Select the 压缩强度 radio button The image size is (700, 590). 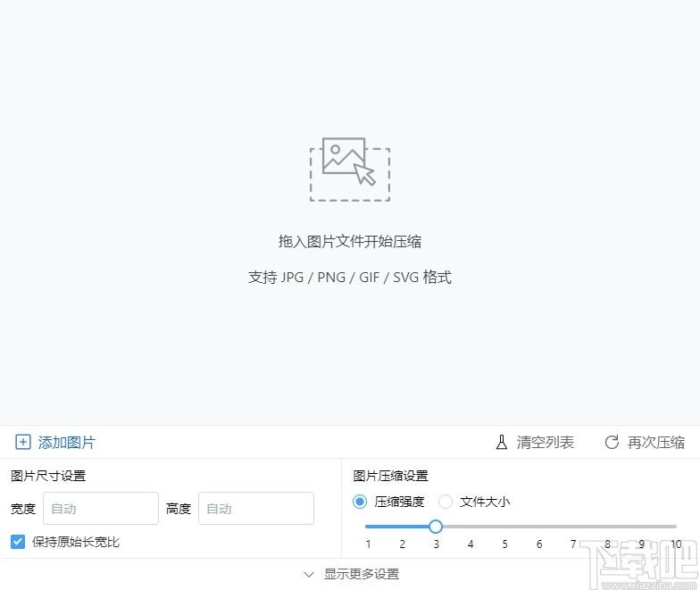[x=359, y=502]
